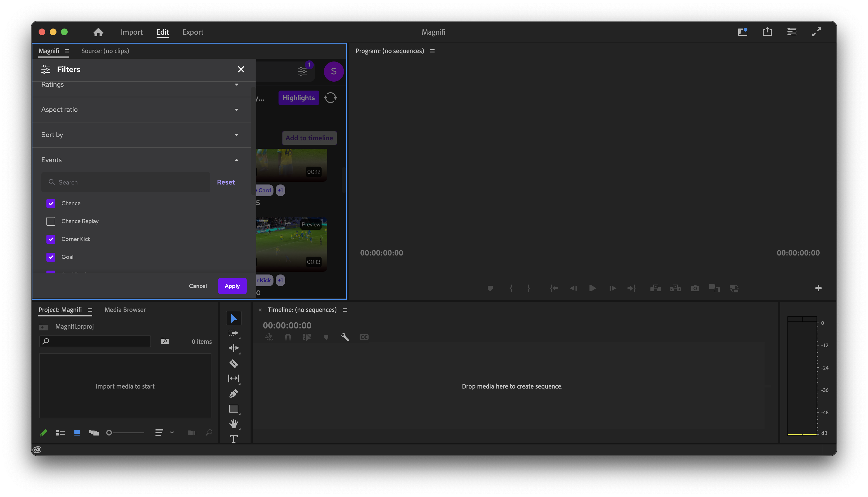Click the Apply filters button
868x497 pixels.
(232, 286)
